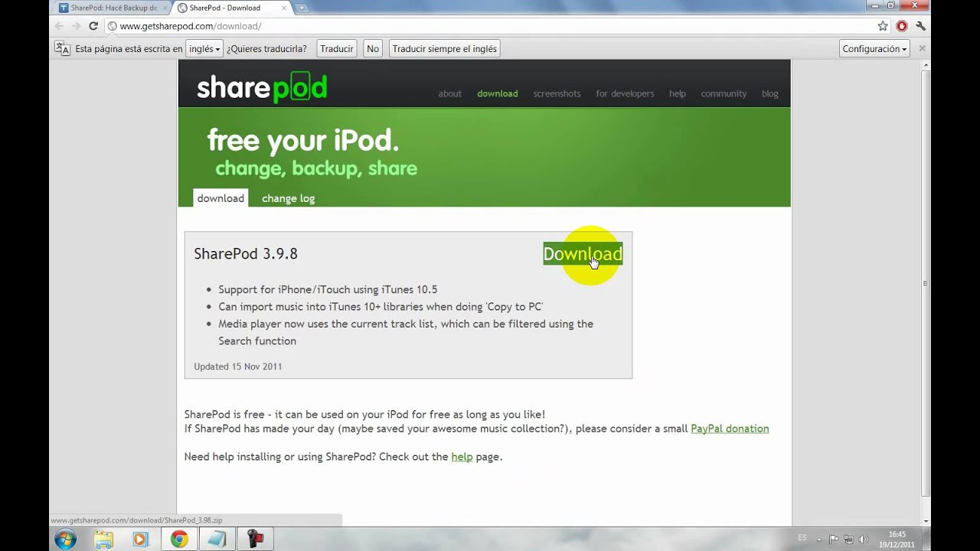Click the browser forward arrow

pos(76,26)
